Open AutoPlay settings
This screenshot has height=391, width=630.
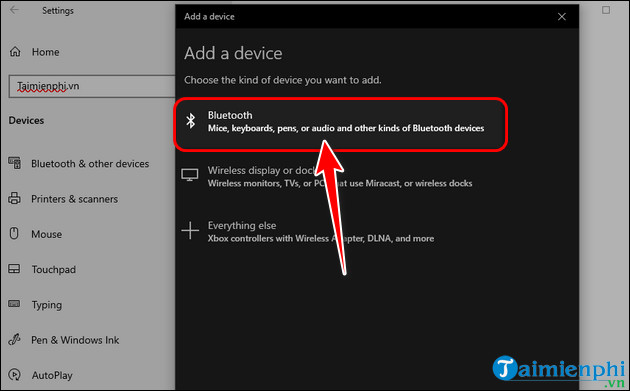52,376
